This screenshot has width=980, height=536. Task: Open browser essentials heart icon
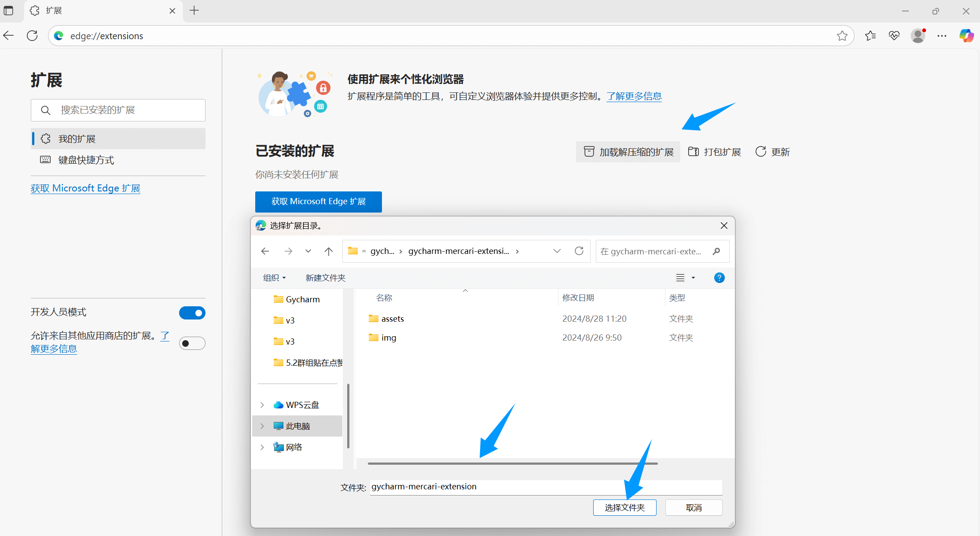(x=894, y=36)
